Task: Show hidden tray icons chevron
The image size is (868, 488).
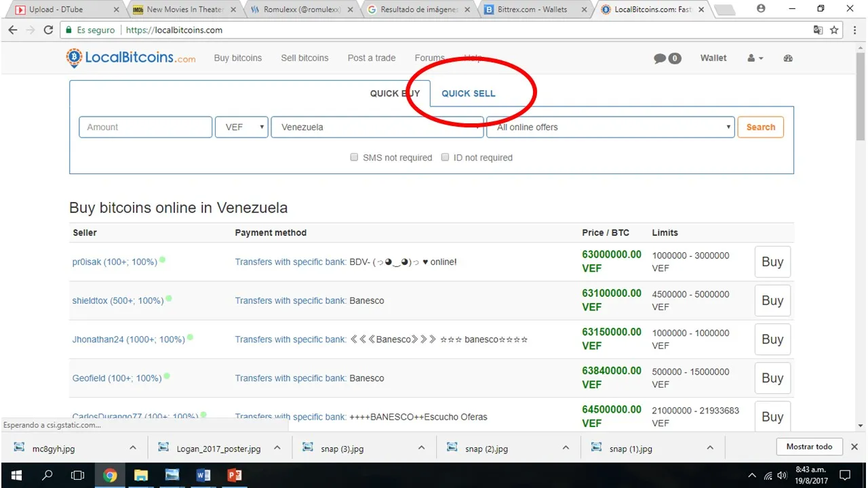Action: (x=752, y=475)
